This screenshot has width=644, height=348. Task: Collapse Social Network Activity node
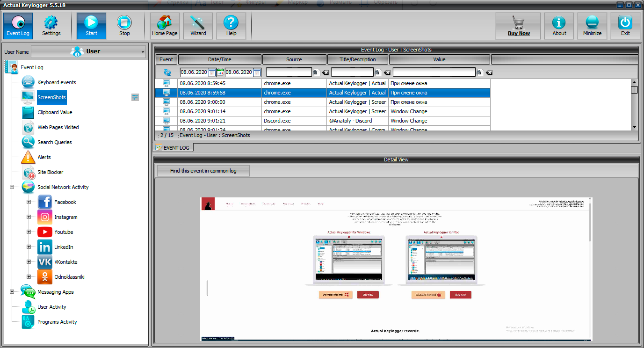pos(12,187)
